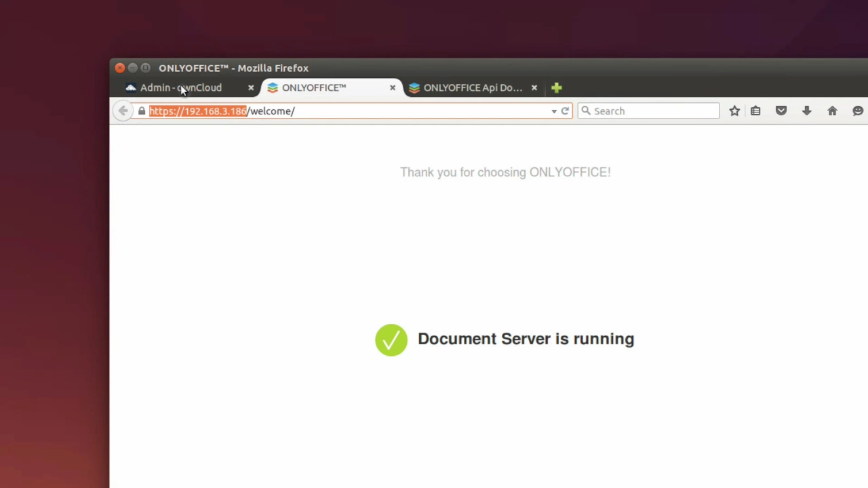This screenshot has height=488, width=868.
Task: Click the padlock site identity icon
Action: click(142, 111)
